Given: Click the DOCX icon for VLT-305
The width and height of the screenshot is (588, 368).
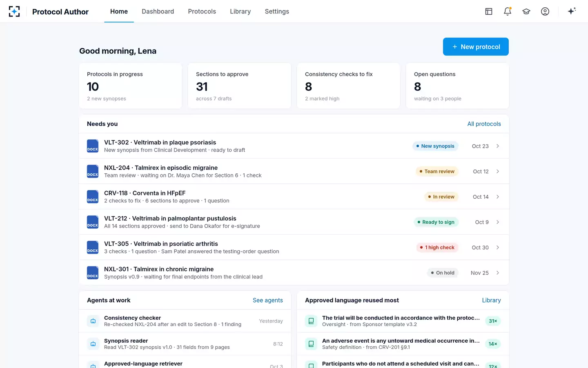Looking at the screenshot, I should (x=93, y=247).
